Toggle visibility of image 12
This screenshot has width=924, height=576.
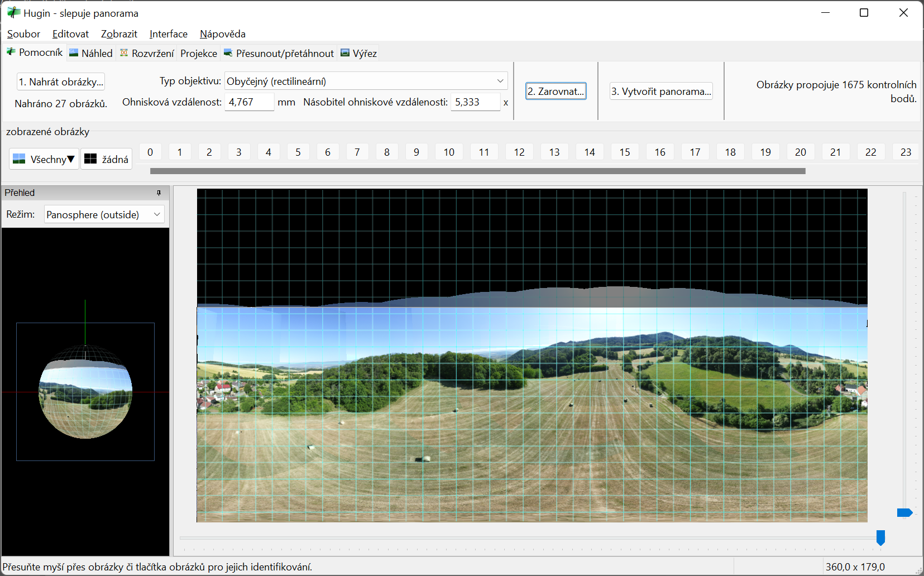coord(519,152)
